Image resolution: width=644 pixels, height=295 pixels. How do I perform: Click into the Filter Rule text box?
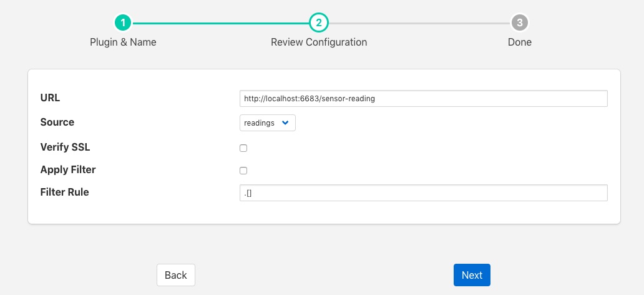click(423, 193)
